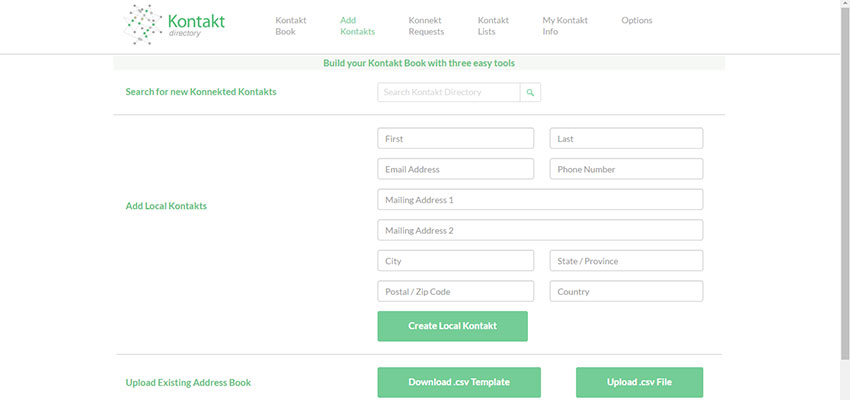Focus the City input box

[x=456, y=261]
